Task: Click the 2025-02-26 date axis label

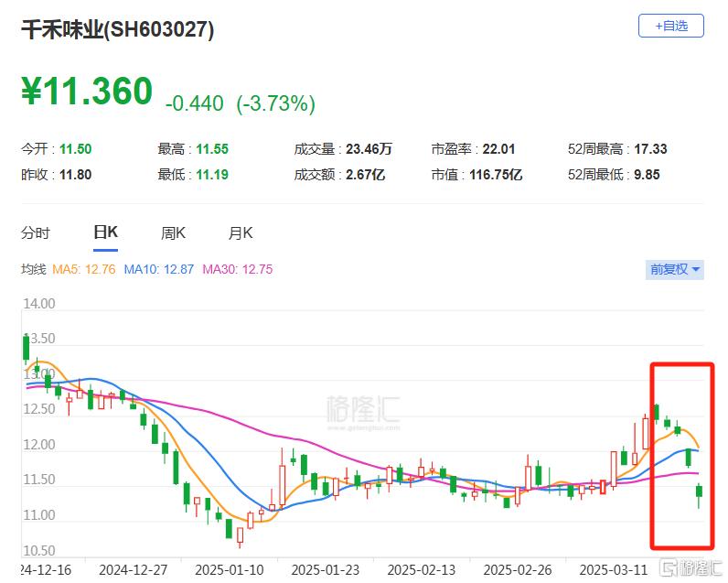Action: (x=518, y=570)
